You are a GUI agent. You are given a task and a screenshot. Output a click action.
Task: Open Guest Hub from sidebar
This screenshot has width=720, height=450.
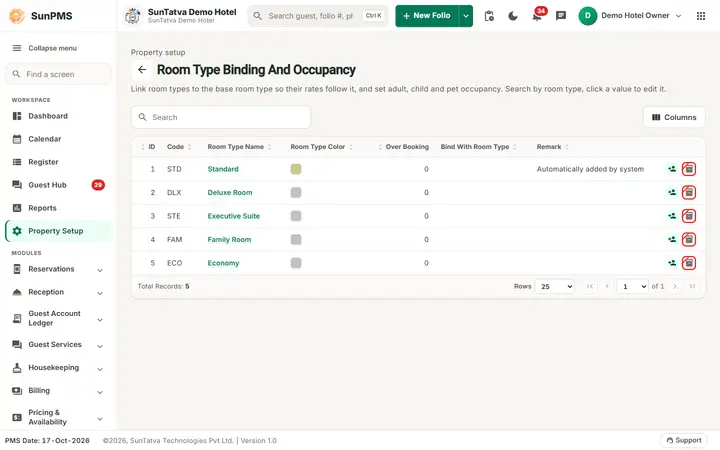[x=58, y=185]
